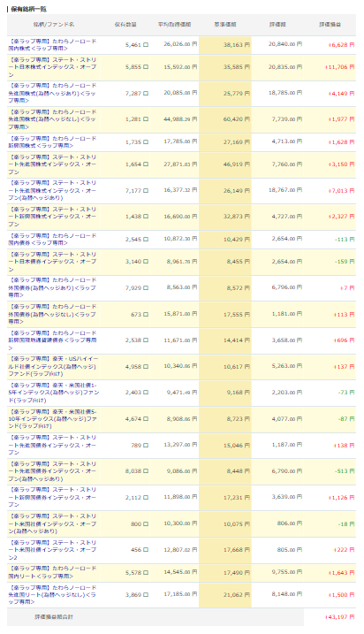Select profit value +11,706 円
364x634 pixels.
pos(340,67)
